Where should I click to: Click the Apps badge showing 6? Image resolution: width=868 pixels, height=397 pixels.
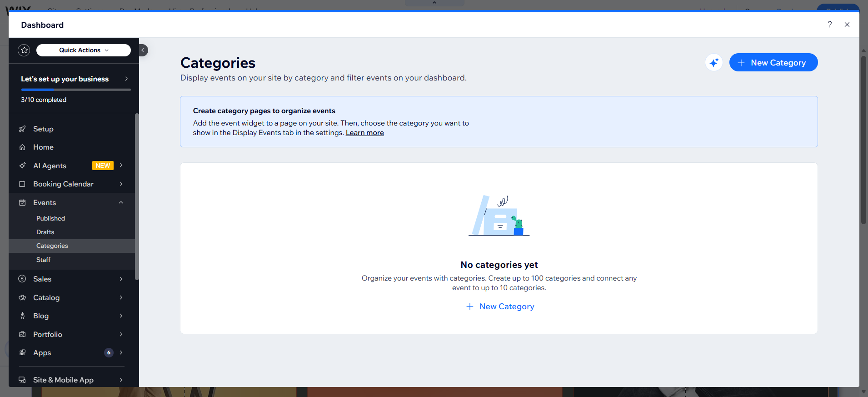(x=109, y=352)
